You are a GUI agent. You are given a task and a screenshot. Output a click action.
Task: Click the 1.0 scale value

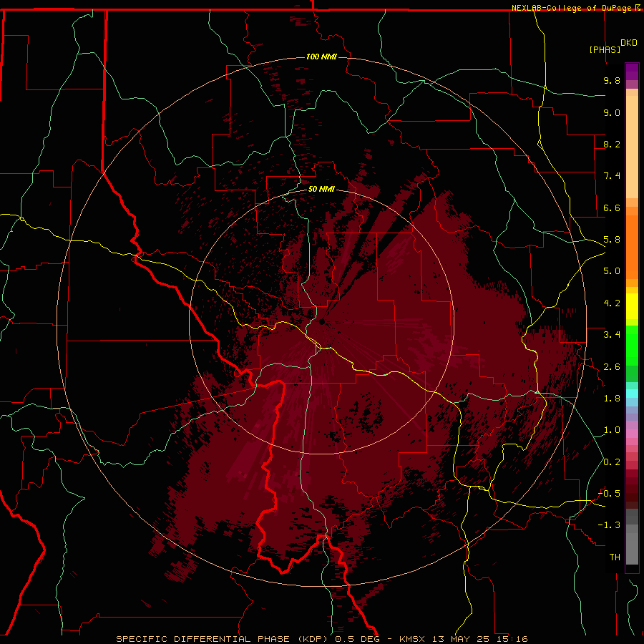pos(612,430)
